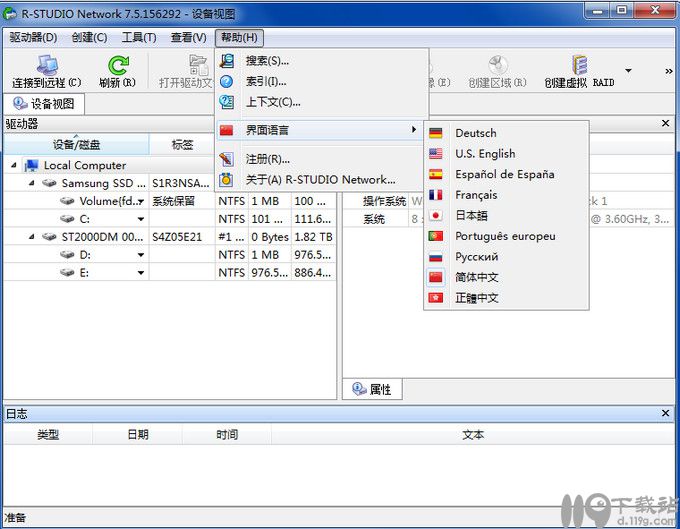
Task: Close the 日志 log panel
Action: pos(666,413)
